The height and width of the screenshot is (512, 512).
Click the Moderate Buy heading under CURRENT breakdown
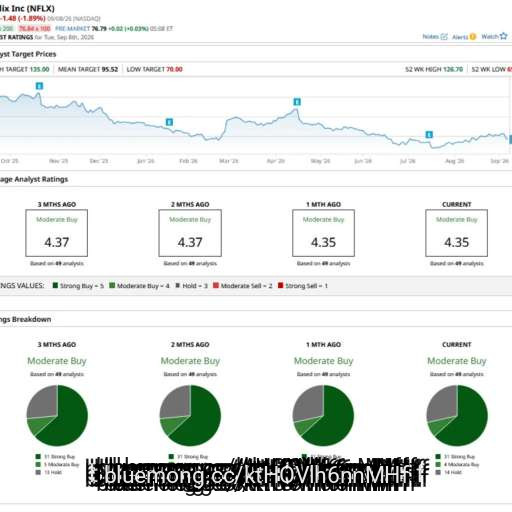[x=457, y=361]
